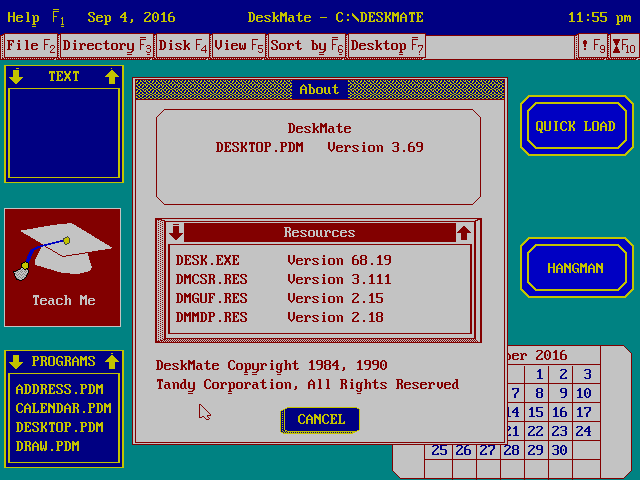Click the About dialog title bar
Image resolution: width=640 pixels, height=480 pixels.
click(320, 89)
